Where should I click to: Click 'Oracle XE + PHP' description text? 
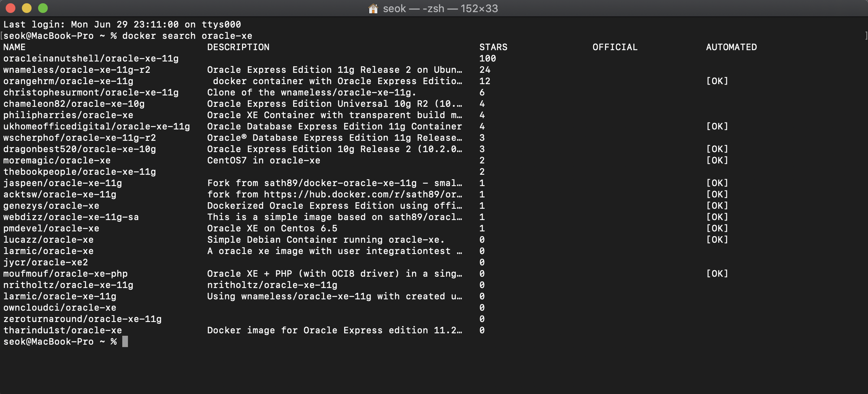[x=250, y=274]
